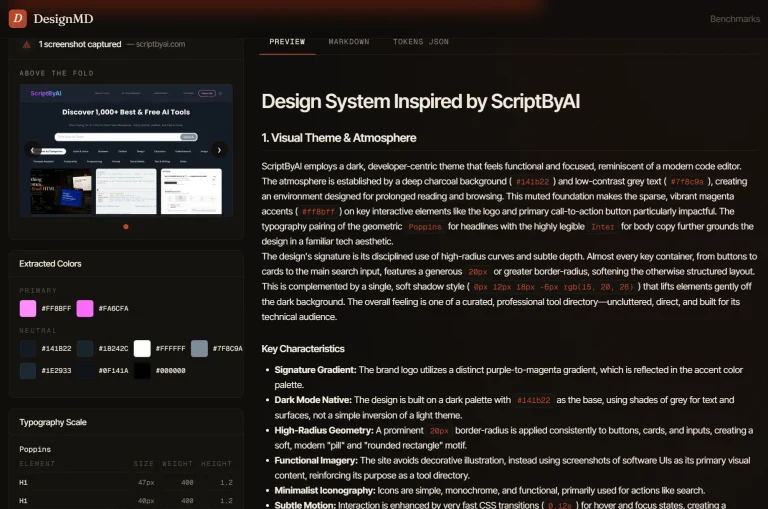Viewport: 768px width, 509px height.
Task: Click the NEUTRAL colors group label
Action: coord(38,331)
